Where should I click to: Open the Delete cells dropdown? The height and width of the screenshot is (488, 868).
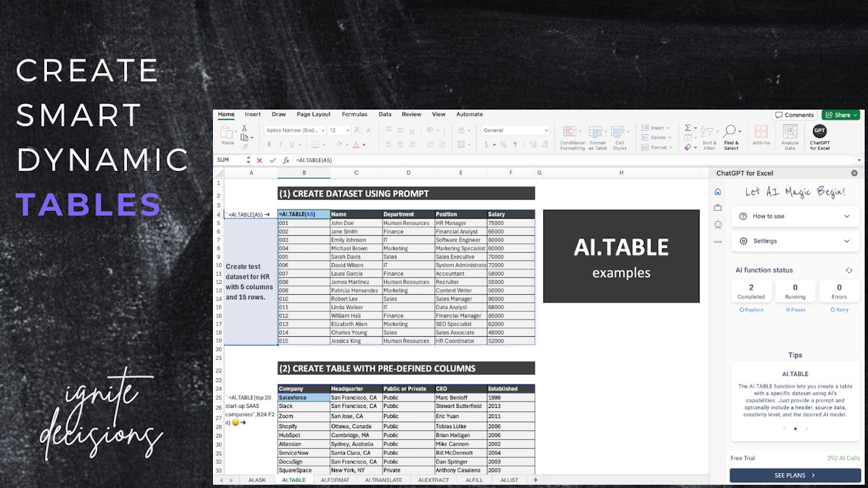pos(656,137)
